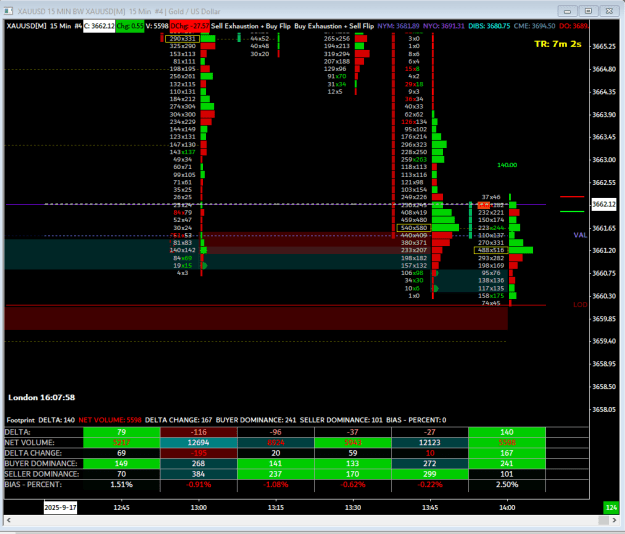
Task: Maximize the XAUUSD chart window
Action: click(588, 11)
